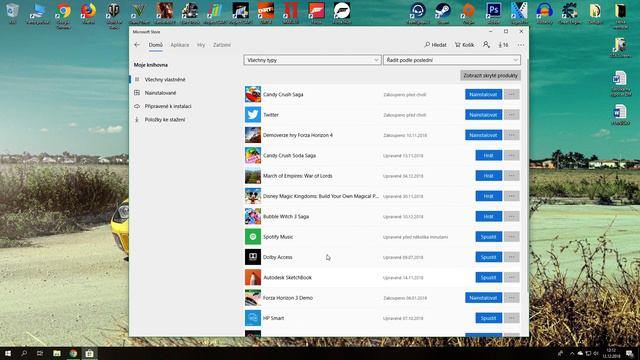Open the Košík shopping cart
The height and width of the screenshot is (360, 640).
464,45
